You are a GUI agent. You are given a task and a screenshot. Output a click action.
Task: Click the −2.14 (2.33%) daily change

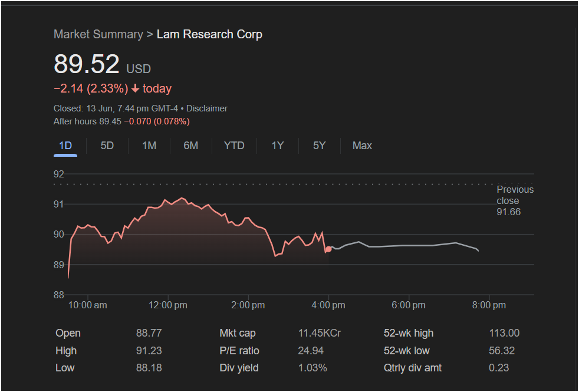91,88
